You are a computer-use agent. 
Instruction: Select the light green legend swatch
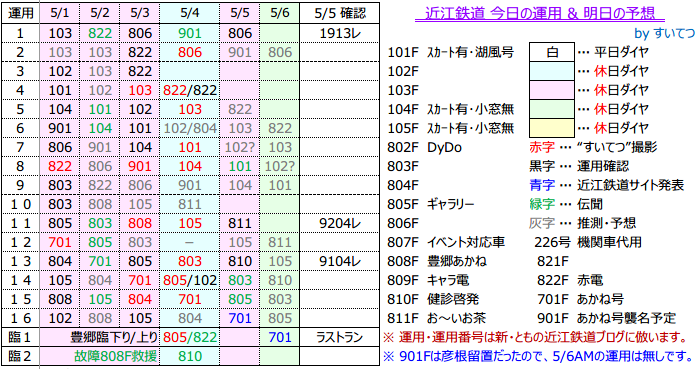point(552,109)
